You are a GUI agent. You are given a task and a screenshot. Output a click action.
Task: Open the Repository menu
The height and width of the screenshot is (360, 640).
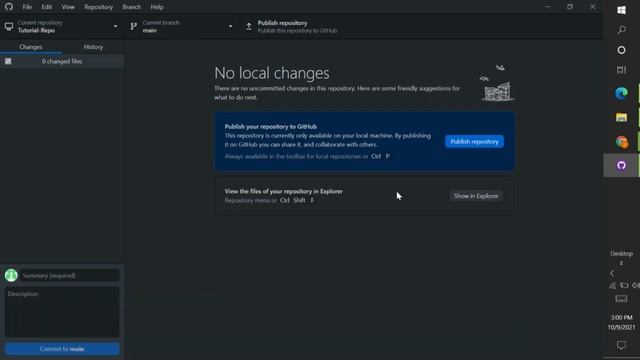98,7
